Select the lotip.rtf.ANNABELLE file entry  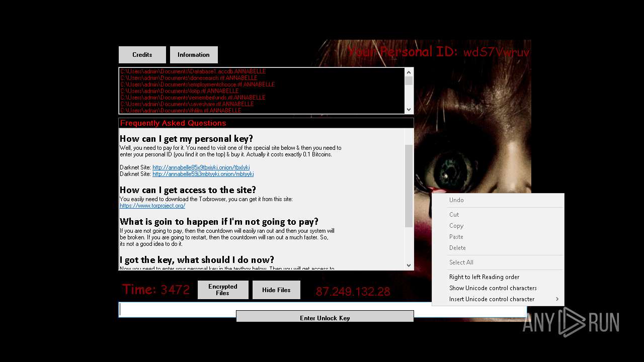(180, 91)
